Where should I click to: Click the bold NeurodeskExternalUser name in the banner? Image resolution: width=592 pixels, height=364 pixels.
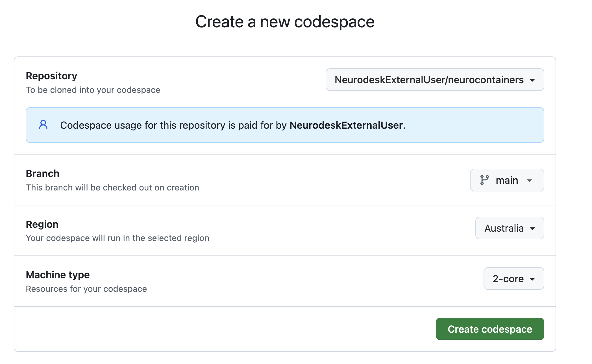tap(346, 125)
